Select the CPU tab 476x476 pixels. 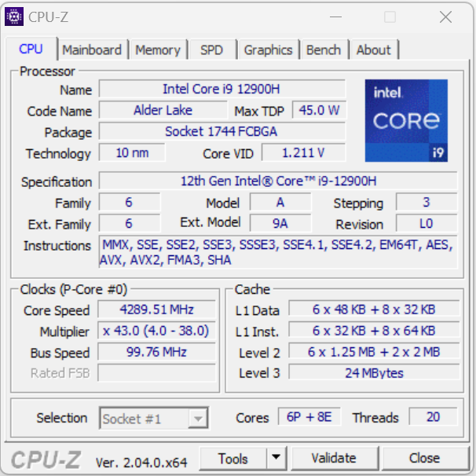pyautogui.click(x=31, y=49)
